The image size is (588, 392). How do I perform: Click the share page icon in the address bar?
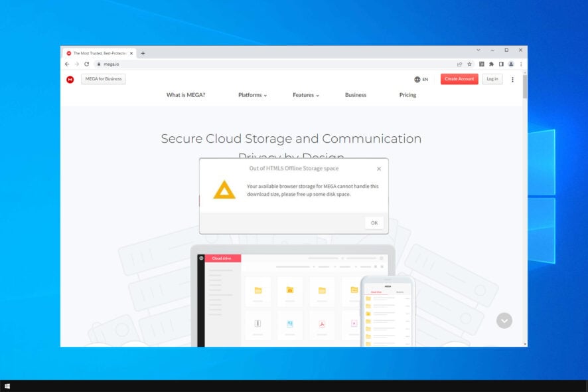(x=459, y=64)
